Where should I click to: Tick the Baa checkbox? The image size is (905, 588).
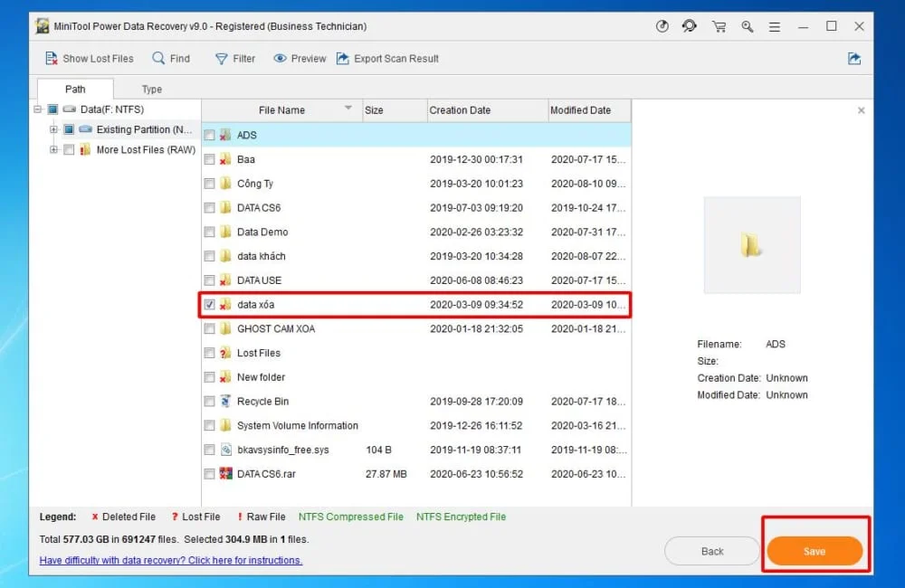tap(210, 159)
